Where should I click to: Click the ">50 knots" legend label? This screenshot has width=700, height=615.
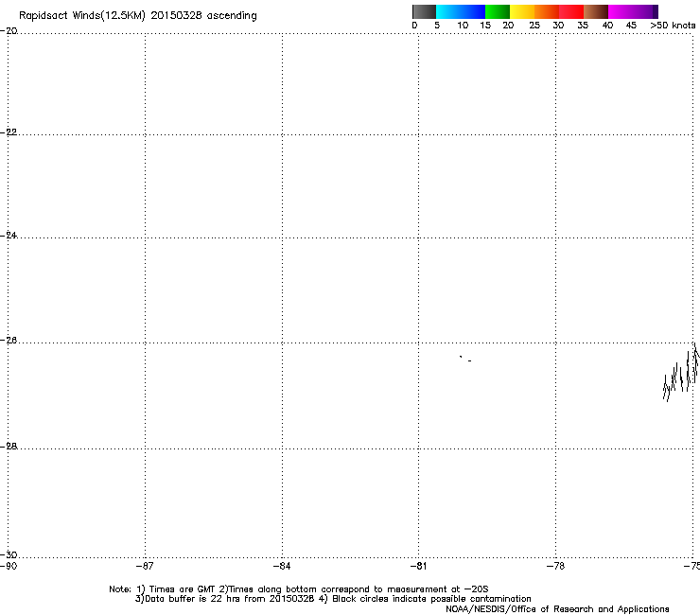pyautogui.click(x=673, y=26)
